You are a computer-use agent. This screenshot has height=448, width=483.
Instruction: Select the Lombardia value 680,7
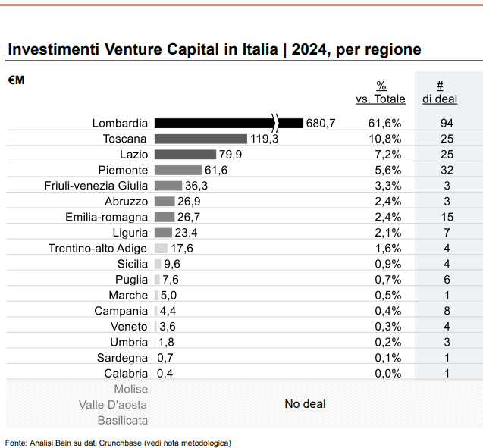[320, 123]
